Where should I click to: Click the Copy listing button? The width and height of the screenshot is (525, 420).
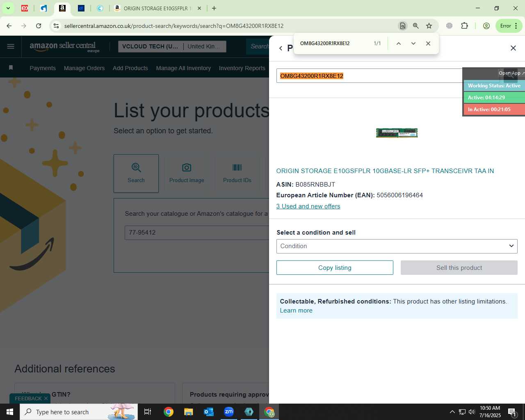click(335, 268)
